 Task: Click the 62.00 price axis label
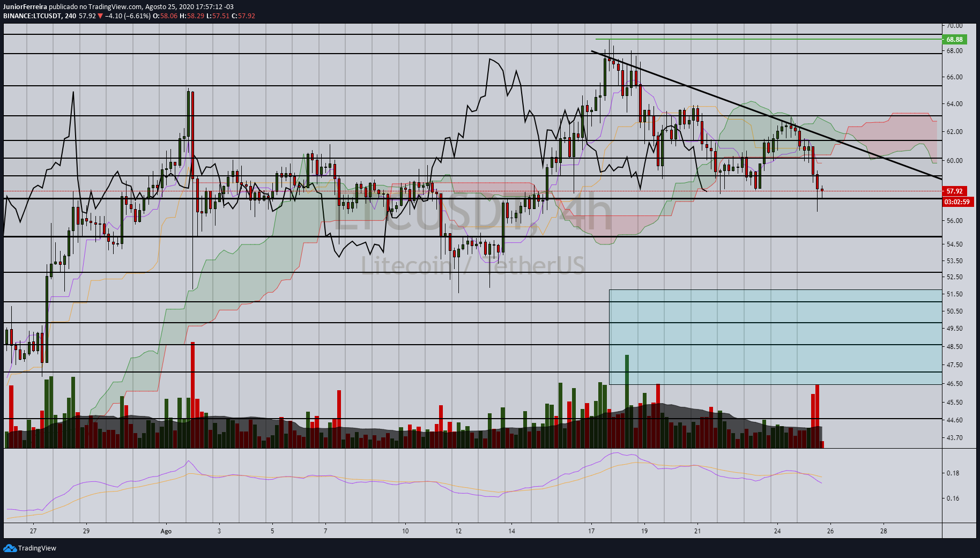pyautogui.click(x=954, y=132)
